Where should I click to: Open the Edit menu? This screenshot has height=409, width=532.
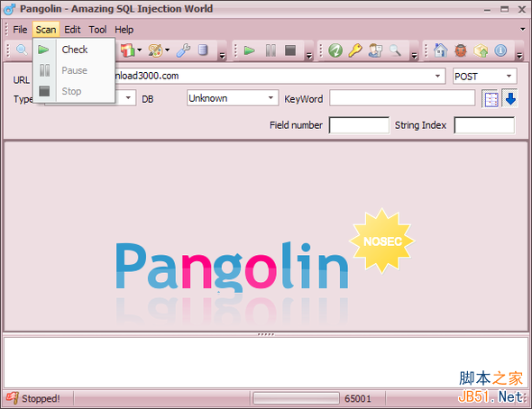72,30
